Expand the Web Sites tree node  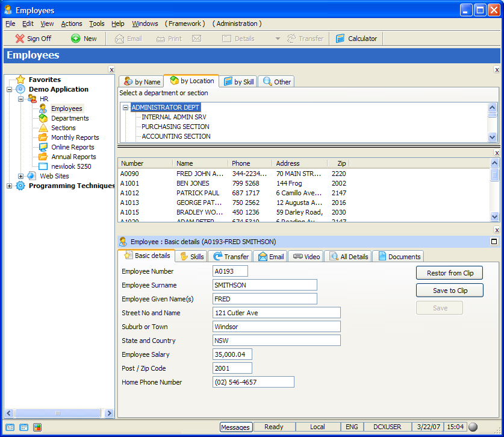point(20,176)
